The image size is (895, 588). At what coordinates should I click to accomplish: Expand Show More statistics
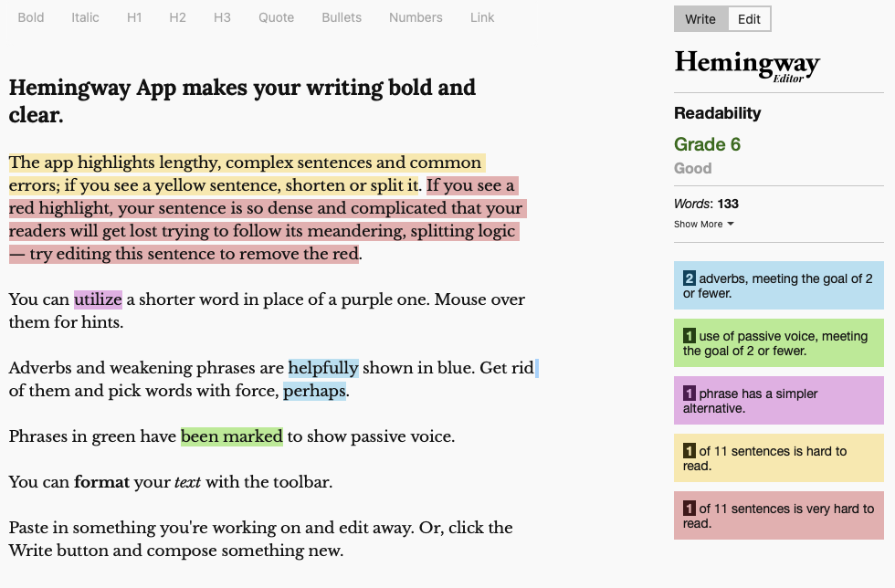pos(703,224)
